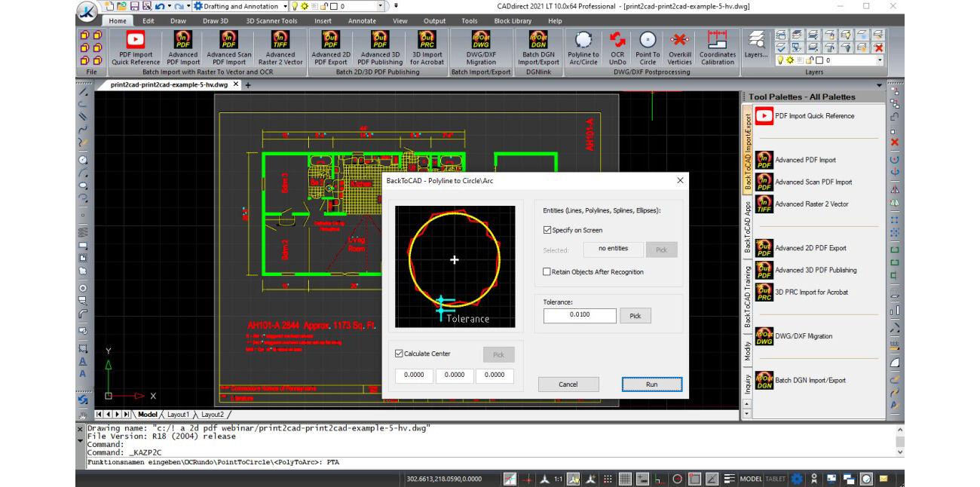This screenshot has height=487, width=980.
Task: Click Run in the Polyline to Circle dialog
Action: [651, 384]
